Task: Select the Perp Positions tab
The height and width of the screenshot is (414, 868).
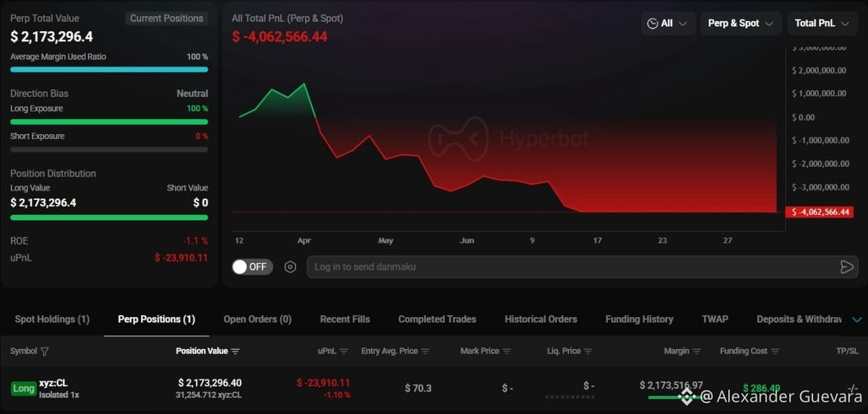Action: [157, 319]
